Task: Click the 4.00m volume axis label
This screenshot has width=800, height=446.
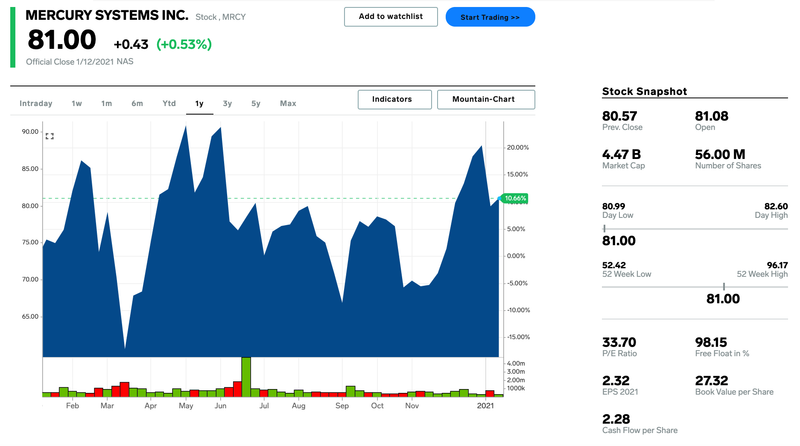Action: click(x=516, y=363)
